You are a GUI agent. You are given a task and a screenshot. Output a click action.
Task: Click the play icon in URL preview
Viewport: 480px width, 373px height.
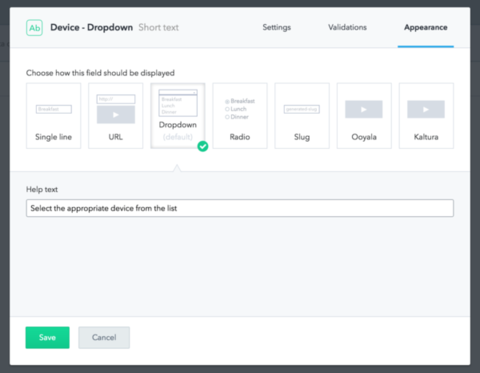click(116, 115)
